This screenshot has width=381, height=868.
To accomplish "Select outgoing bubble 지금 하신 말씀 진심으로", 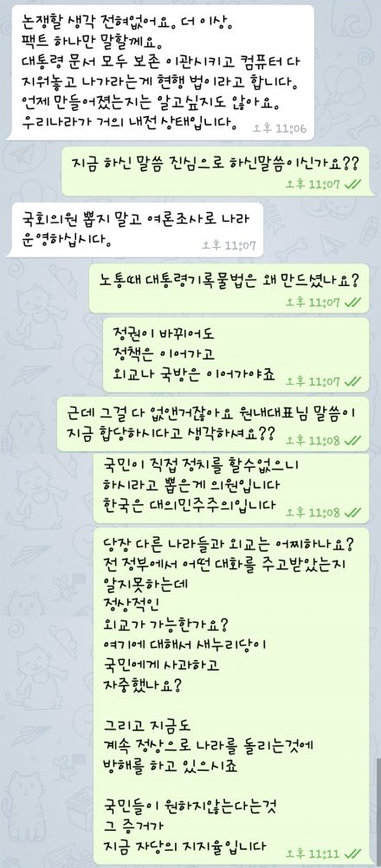I will click(x=215, y=171).
